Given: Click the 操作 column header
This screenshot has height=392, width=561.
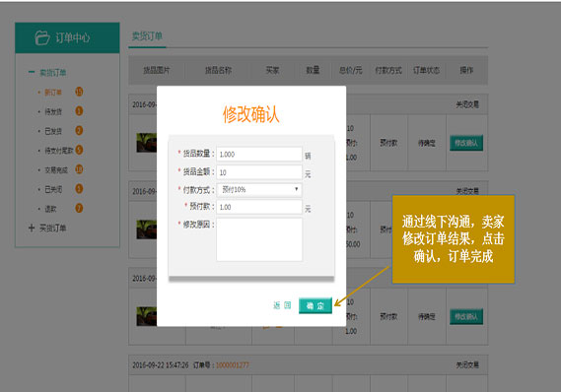Looking at the screenshot, I should point(466,70).
